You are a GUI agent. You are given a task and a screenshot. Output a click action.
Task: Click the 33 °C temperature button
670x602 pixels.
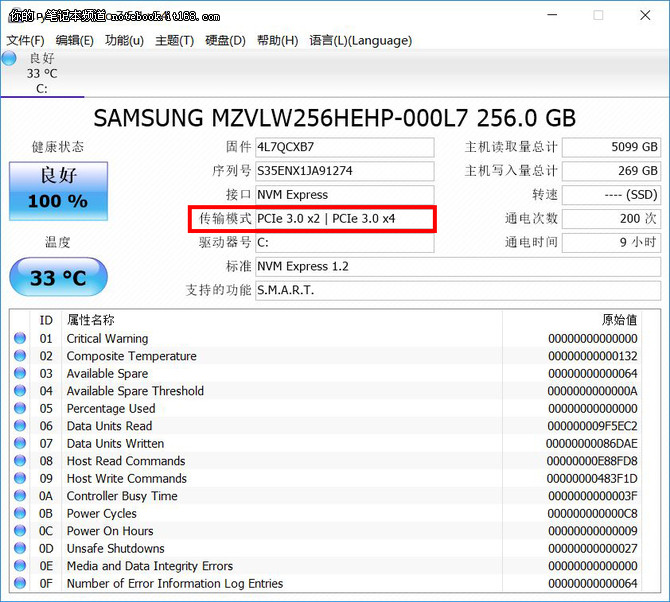(x=59, y=277)
